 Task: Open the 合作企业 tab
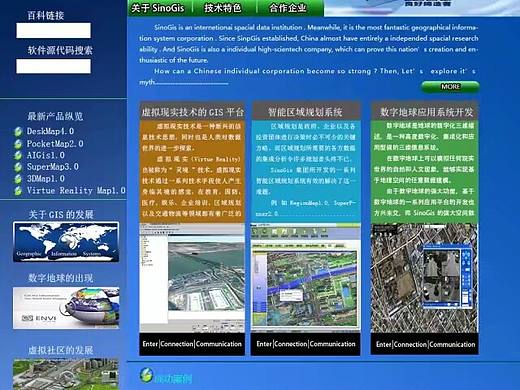click(288, 8)
